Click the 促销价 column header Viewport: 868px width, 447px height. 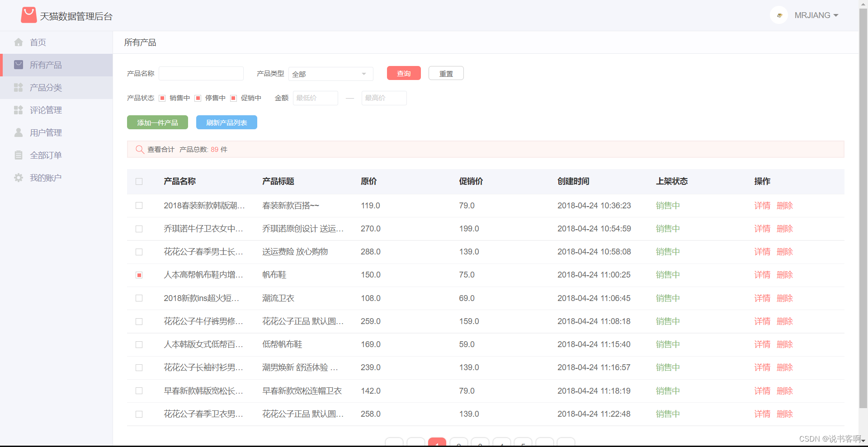471,181
